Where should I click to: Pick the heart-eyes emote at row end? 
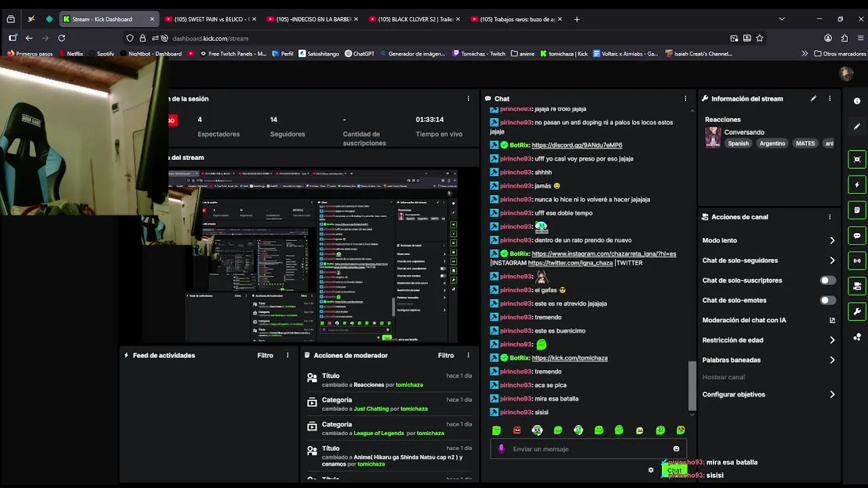tap(681, 430)
